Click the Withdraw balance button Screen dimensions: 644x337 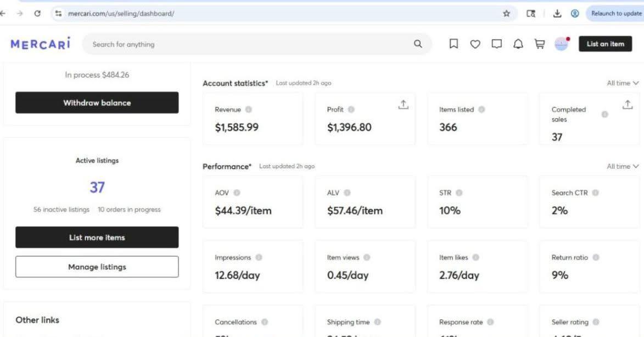point(97,103)
